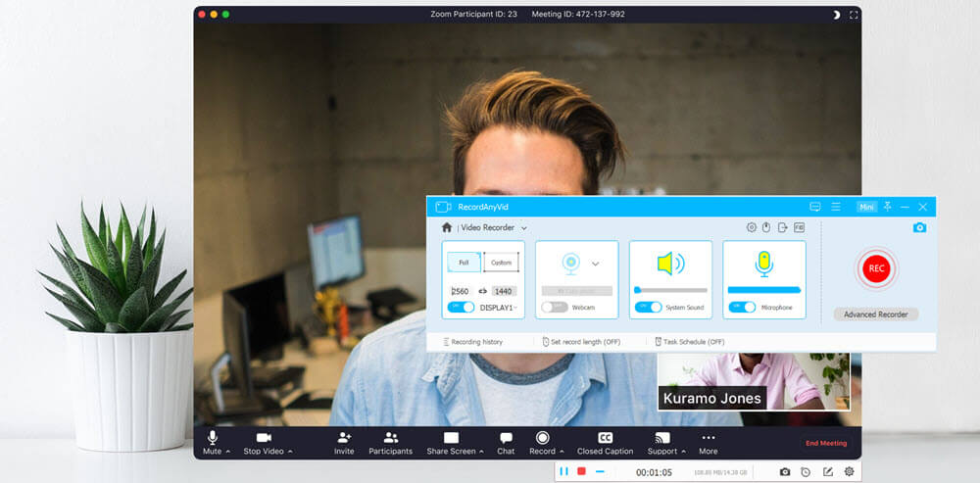
Task: Enable the Webcam toggle
Action: point(555,308)
